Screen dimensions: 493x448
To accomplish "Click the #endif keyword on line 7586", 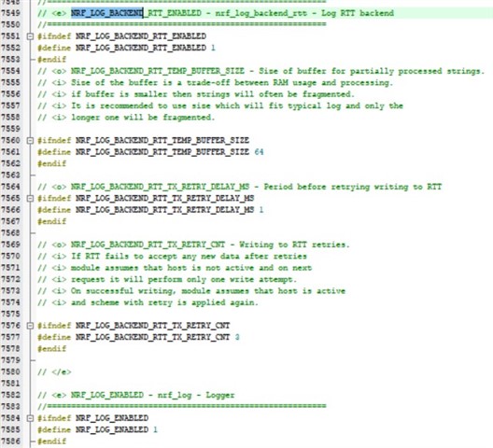I will 52,441.
